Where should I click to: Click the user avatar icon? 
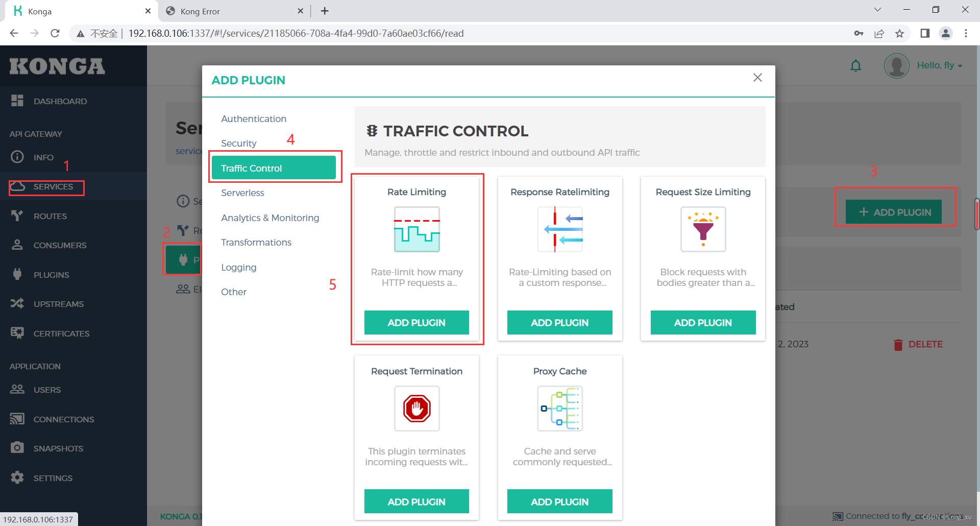tap(897, 66)
